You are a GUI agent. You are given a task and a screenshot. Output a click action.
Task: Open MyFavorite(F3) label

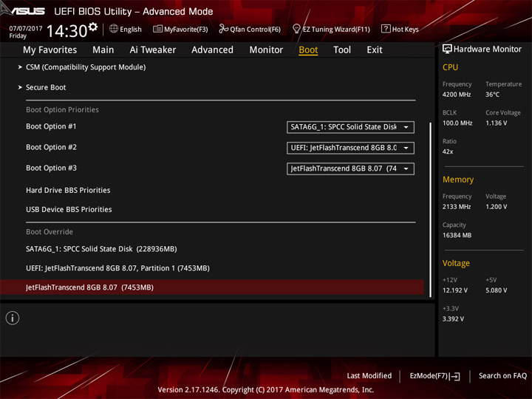186,30
